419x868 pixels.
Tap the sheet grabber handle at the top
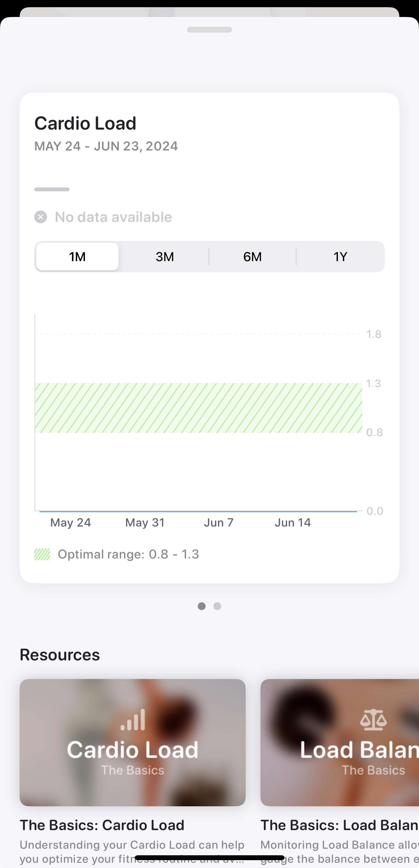[x=209, y=30]
